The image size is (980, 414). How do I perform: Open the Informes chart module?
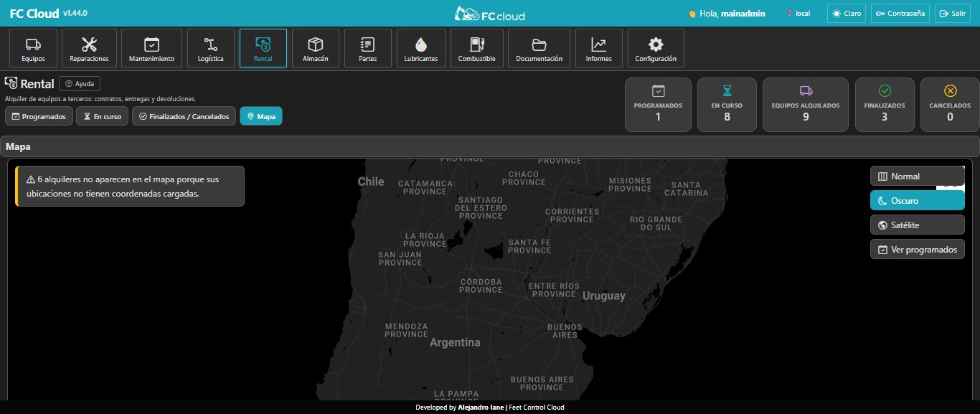[598, 48]
